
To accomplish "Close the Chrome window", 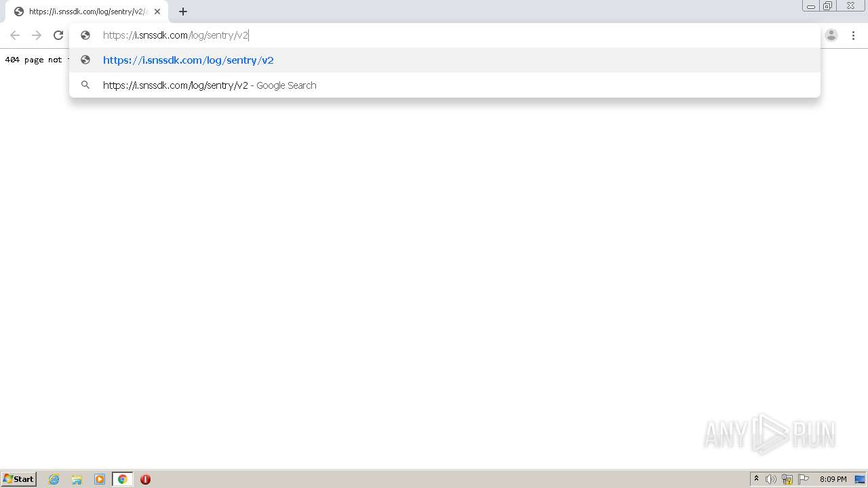I will coord(850,6).
